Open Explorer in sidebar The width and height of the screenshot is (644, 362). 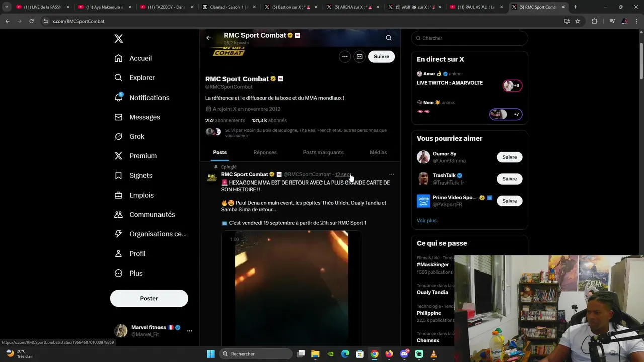pyautogui.click(x=135, y=78)
